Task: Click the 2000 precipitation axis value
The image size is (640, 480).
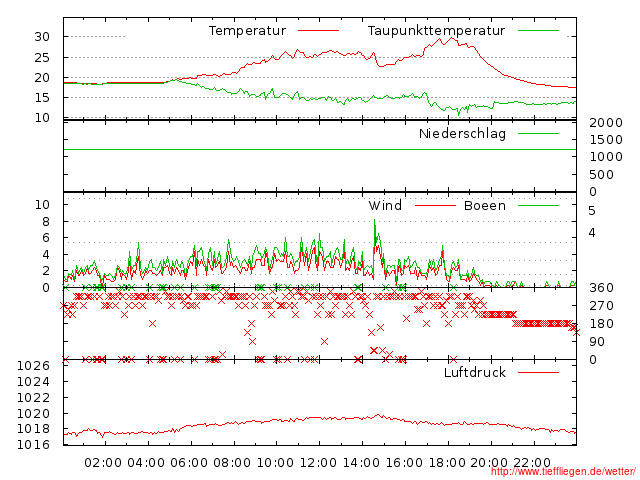Action: point(606,122)
